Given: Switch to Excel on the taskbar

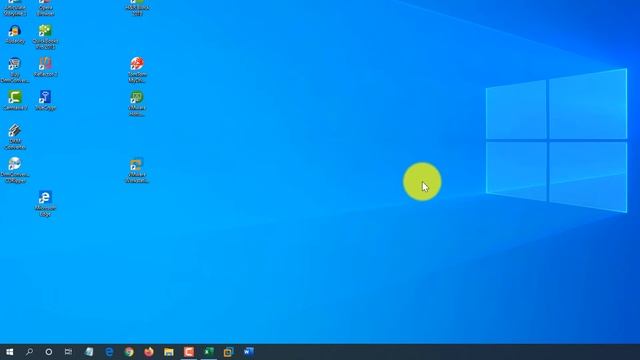Looking at the screenshot, I should click(x=209, y=351).
